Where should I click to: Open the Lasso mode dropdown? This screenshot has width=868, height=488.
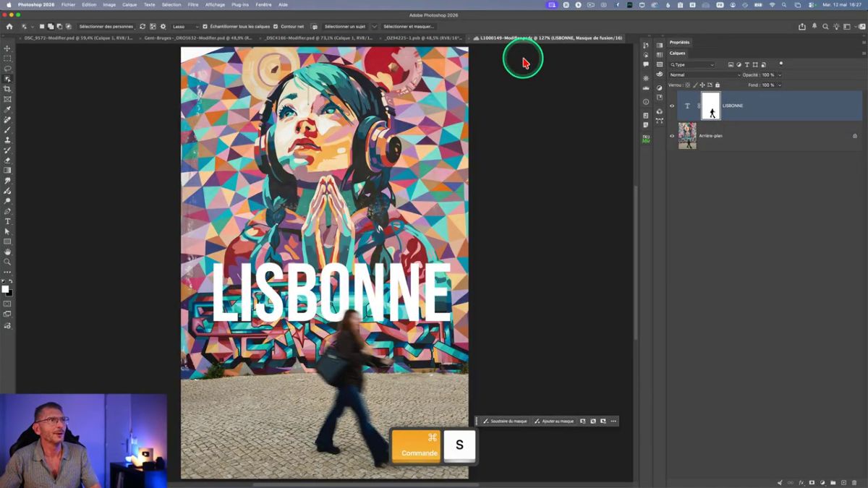[185, 27]
